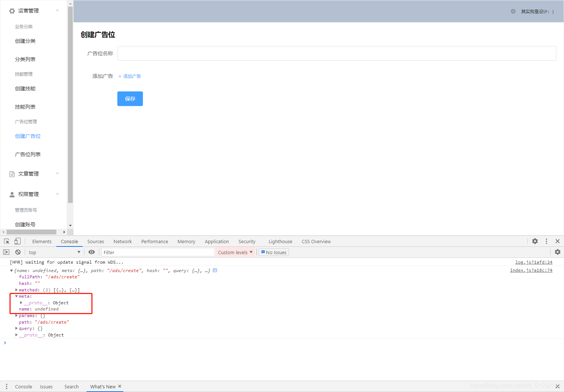Close the DevTools panel
The image size is (564, 392).
pos(557,241)
